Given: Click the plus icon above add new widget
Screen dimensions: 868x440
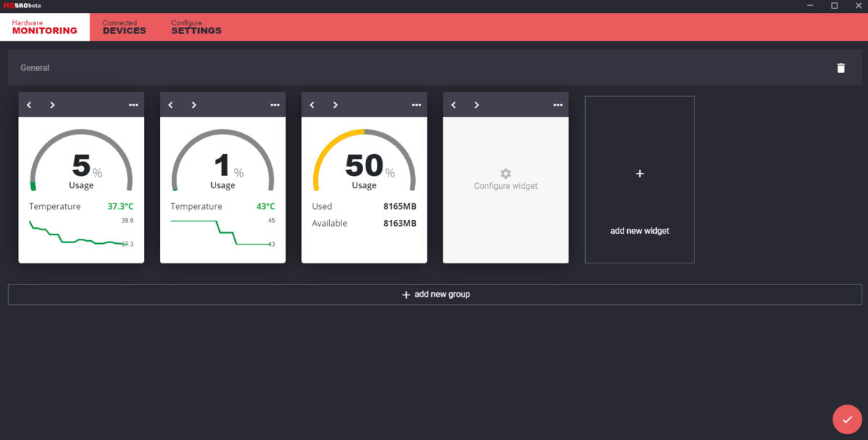Looking at the screenshot, I should (x=639, y=174).
